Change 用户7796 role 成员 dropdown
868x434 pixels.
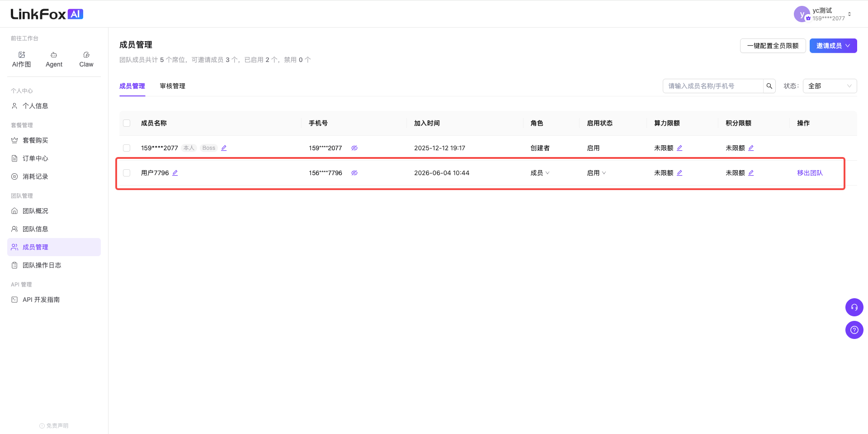click(x=540, y=173)
